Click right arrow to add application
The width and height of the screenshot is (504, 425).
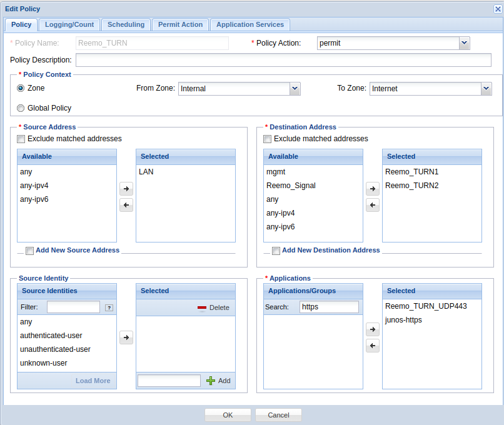tap(373, 329)
